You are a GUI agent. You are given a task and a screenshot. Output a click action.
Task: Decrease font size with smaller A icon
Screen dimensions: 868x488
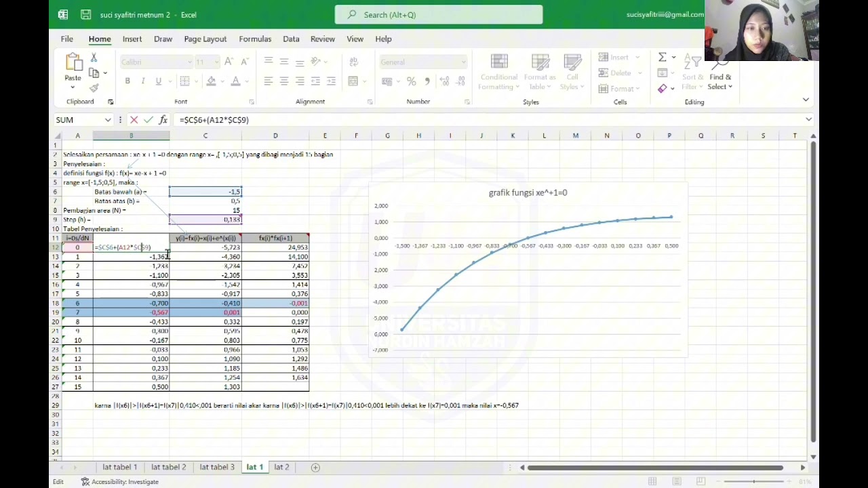(x=245, y=62)
